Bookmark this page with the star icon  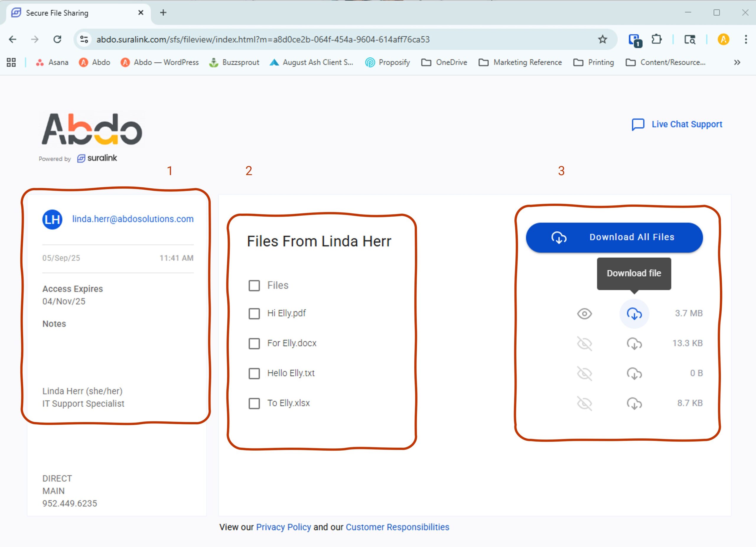[602, 39]
